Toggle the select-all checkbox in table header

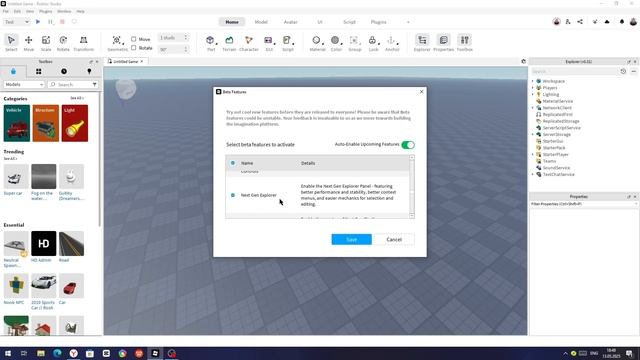[233, 163]
